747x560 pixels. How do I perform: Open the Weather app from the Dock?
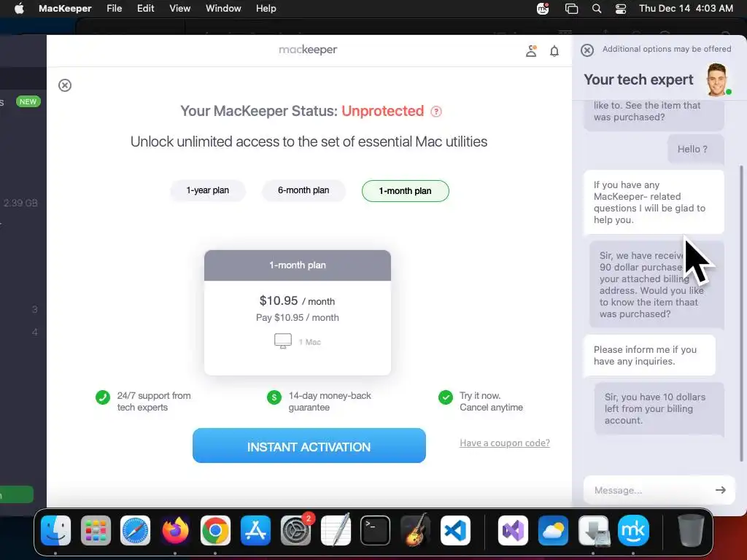(x=553, y=530)
